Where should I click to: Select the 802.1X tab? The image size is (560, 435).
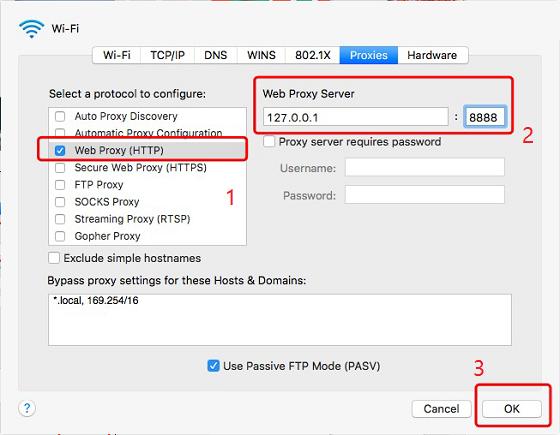(312, 55)
